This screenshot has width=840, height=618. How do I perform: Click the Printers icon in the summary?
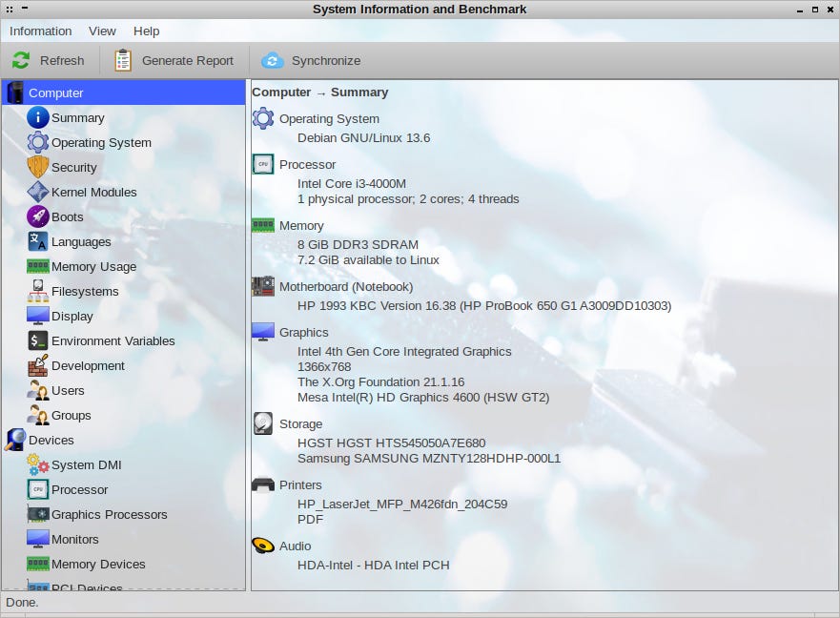tap(263, 484)
